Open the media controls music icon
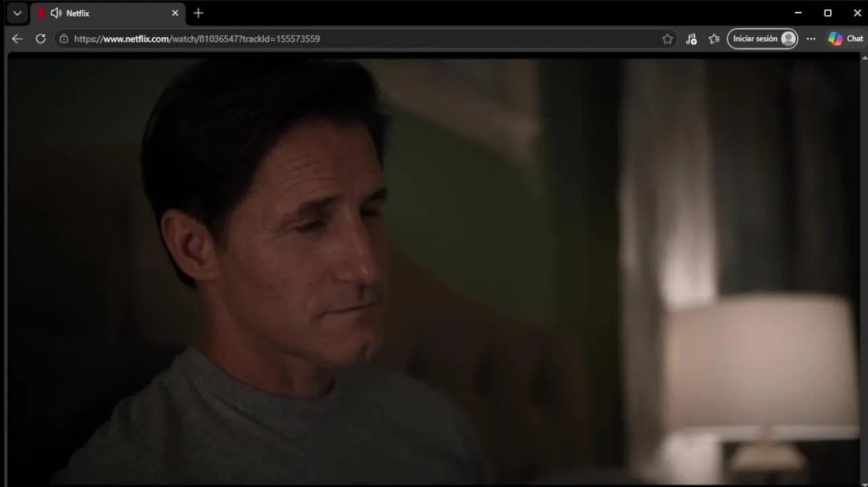This screenshot has height=487, width=868. 691,39
